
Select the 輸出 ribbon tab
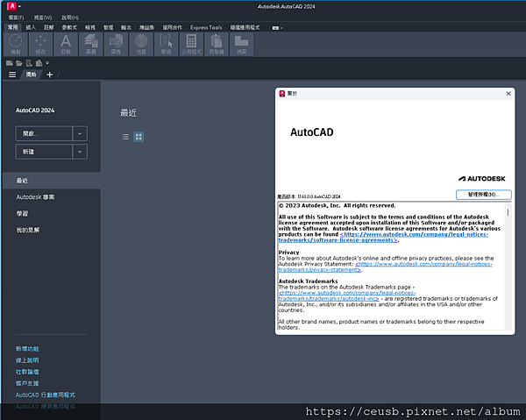[126, 27]
